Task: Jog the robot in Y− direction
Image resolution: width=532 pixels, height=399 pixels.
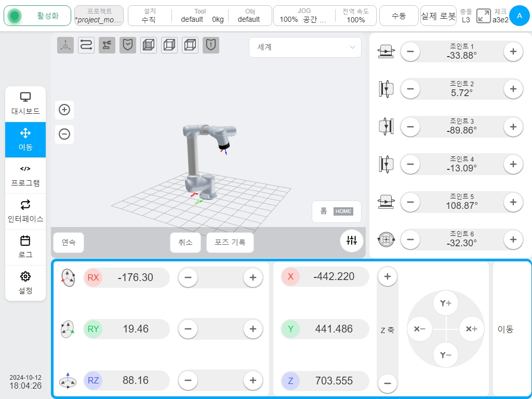Action: [445, 355]
